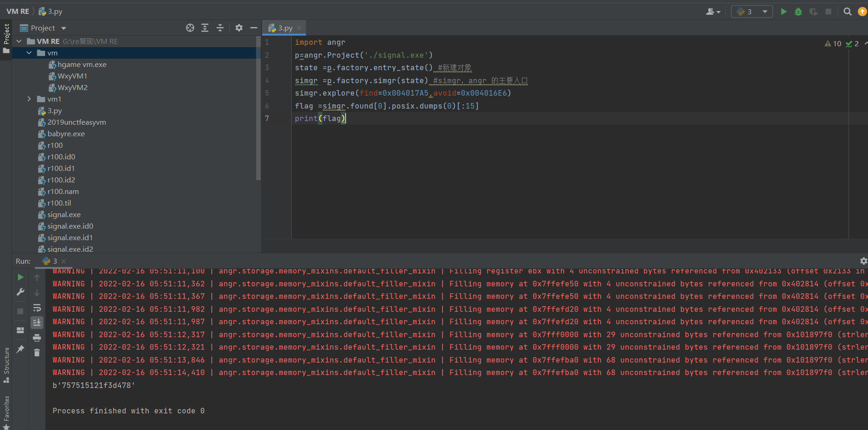Image resolution: width=868 pixels, height=430 pixels.
Task: Select WxyVM2 file
Action: 72,88
